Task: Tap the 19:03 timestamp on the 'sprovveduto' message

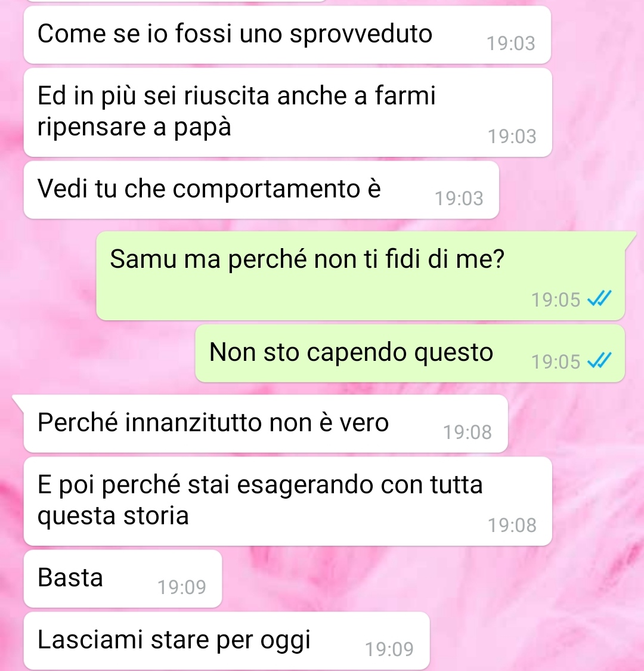Action: (x=511, y=43)
